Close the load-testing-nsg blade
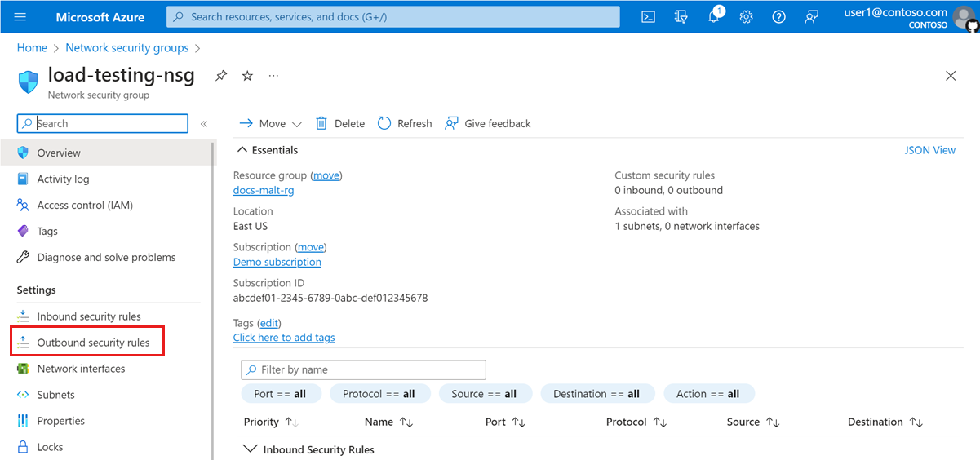 [951, 76]
